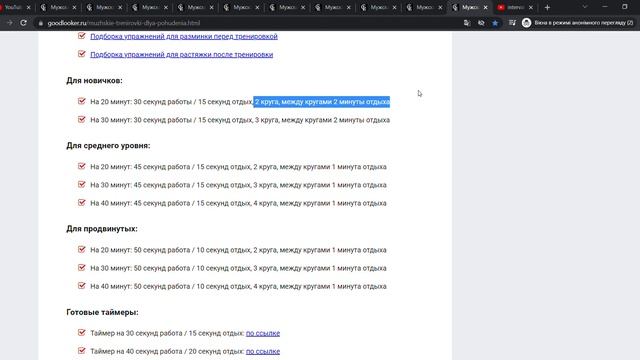Click text 'Таймер на 40 секунд работа'
Image resolution: width=640 pixels, height=360 pixels.
167,351
